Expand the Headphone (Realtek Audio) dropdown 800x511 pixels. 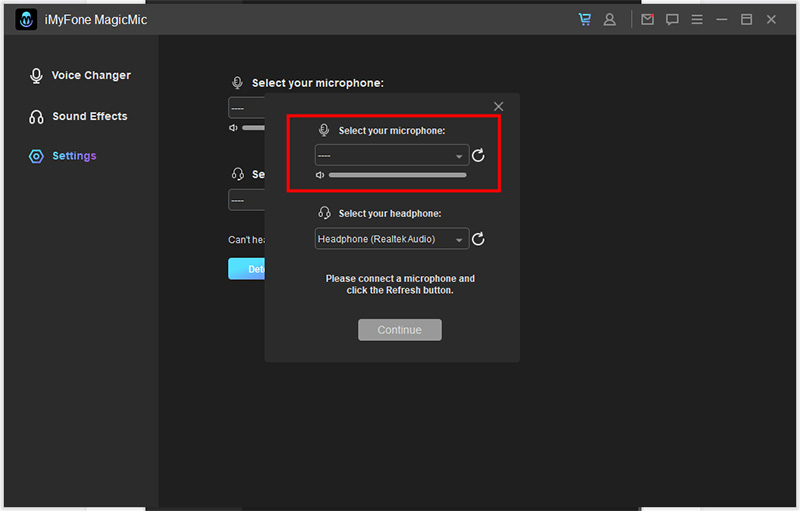[392, 239]
